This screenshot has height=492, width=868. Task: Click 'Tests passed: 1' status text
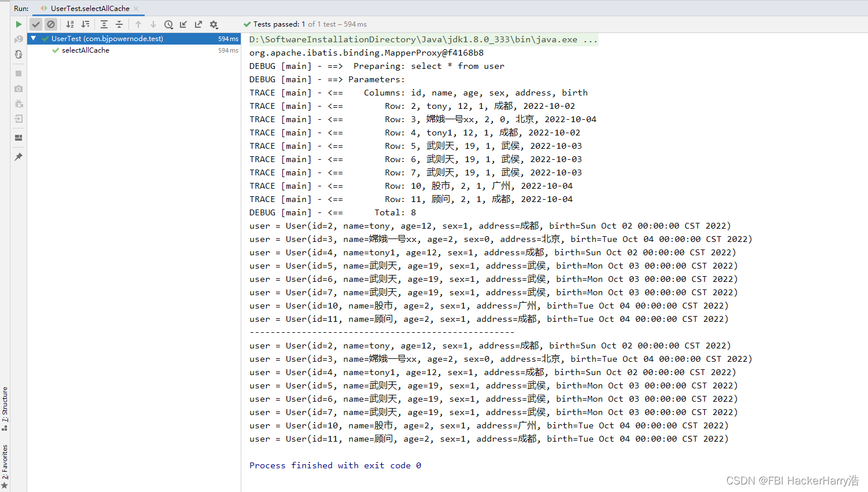coord(279,24)
